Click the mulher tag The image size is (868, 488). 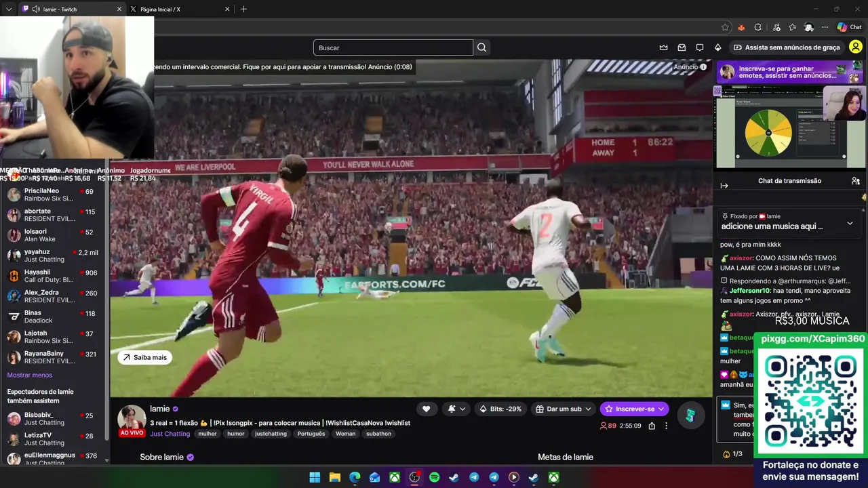coord(208,434)
